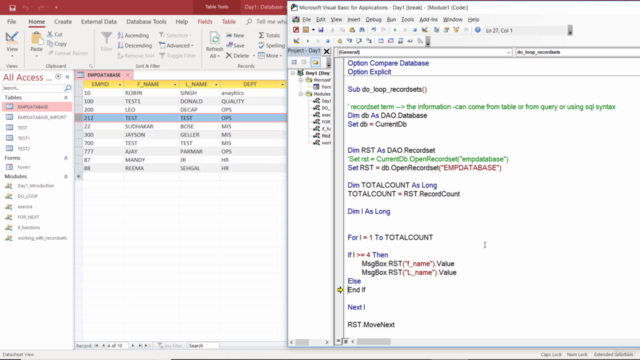Click the Toggle Breakpoint hand icon in Debug toolbar
The height and width of the screenshot is (360, 640).
point(340,41)
